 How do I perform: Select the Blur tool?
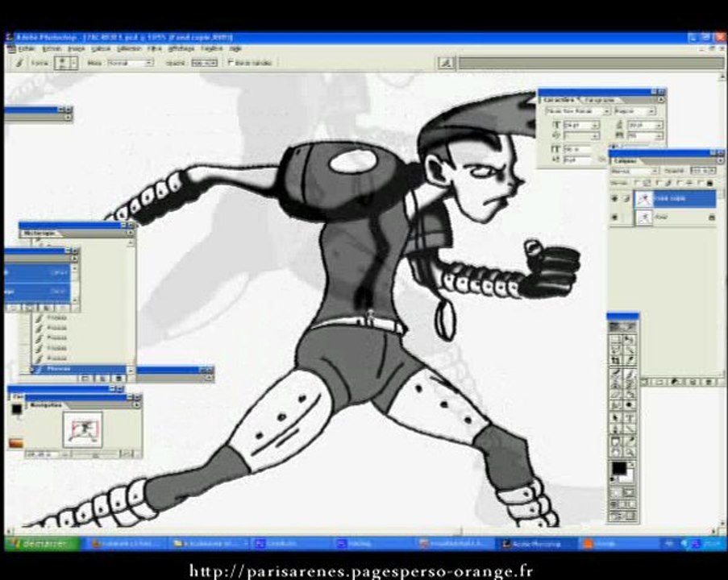coord(616,405)
